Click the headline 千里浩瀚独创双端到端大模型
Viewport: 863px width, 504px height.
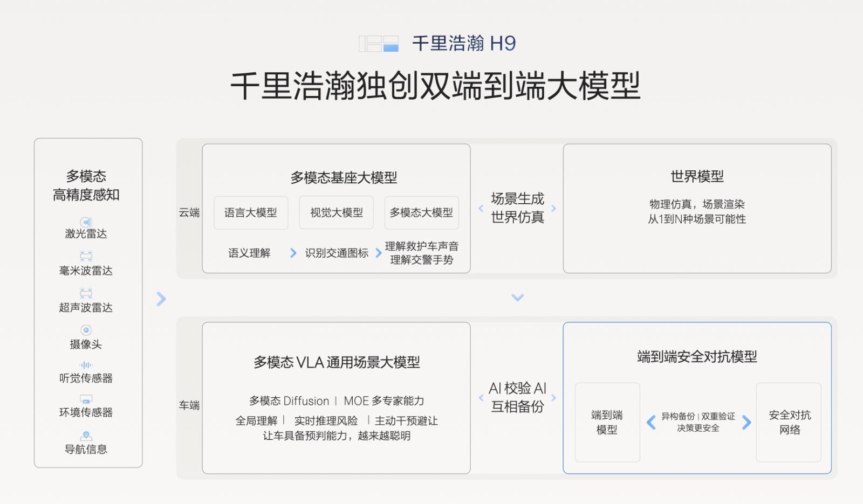tap(436, 86)
